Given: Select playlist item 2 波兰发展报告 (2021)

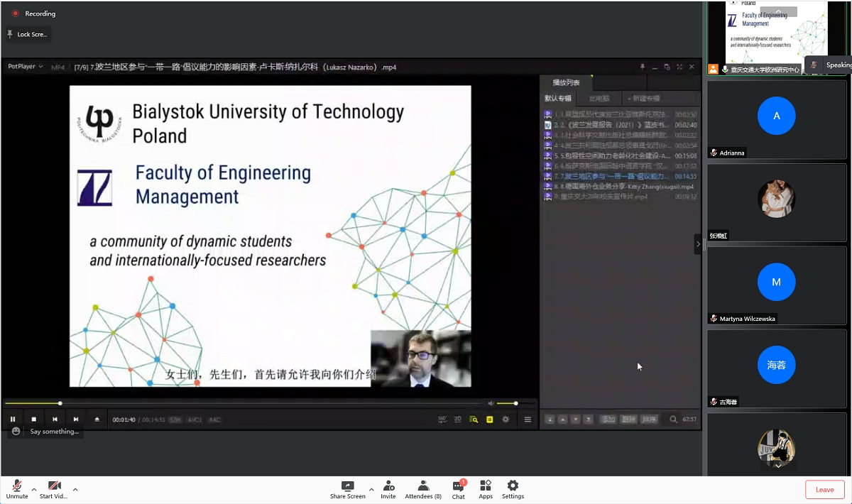Looking at the screenshot, I should (621, 124).
